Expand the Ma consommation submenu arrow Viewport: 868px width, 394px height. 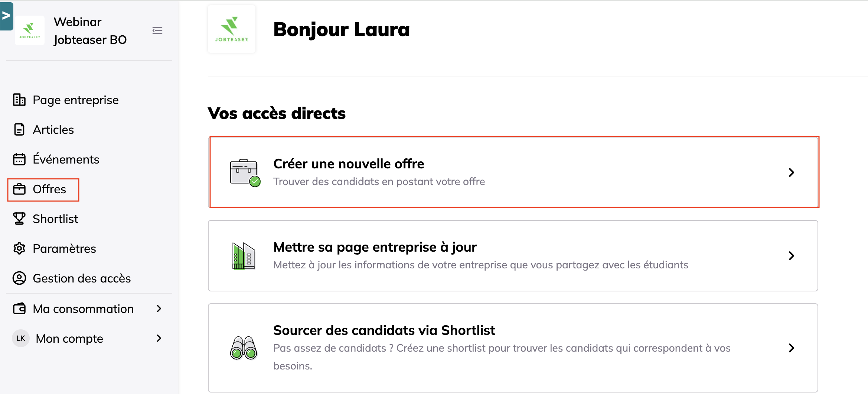point(159,309)
